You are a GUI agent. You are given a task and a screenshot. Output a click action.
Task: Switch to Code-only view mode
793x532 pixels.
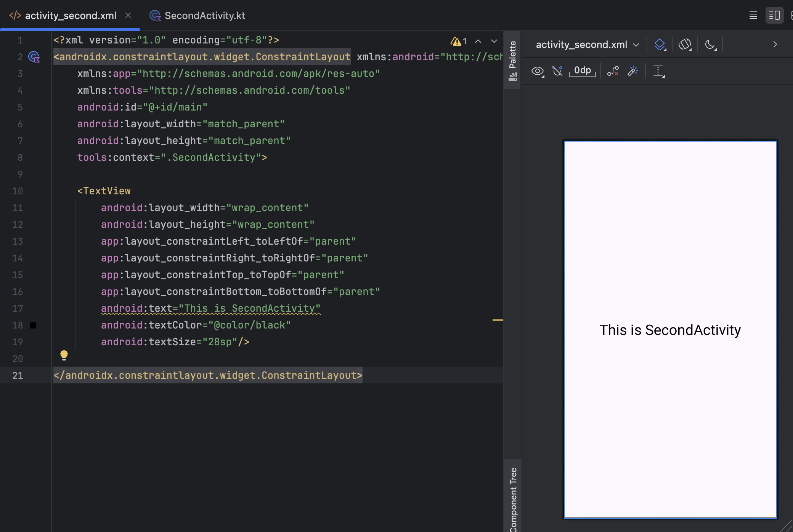pyautogui.click(x=753, y=16)
